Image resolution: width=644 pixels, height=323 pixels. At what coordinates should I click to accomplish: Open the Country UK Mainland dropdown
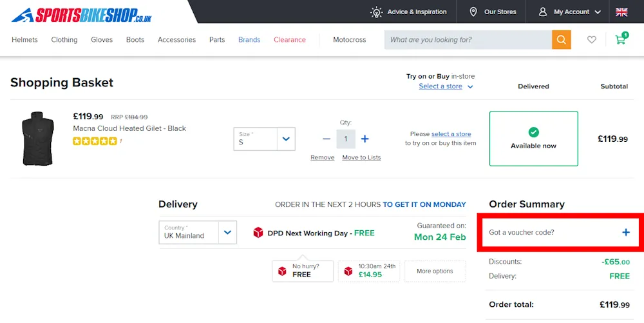pos(198,233)
